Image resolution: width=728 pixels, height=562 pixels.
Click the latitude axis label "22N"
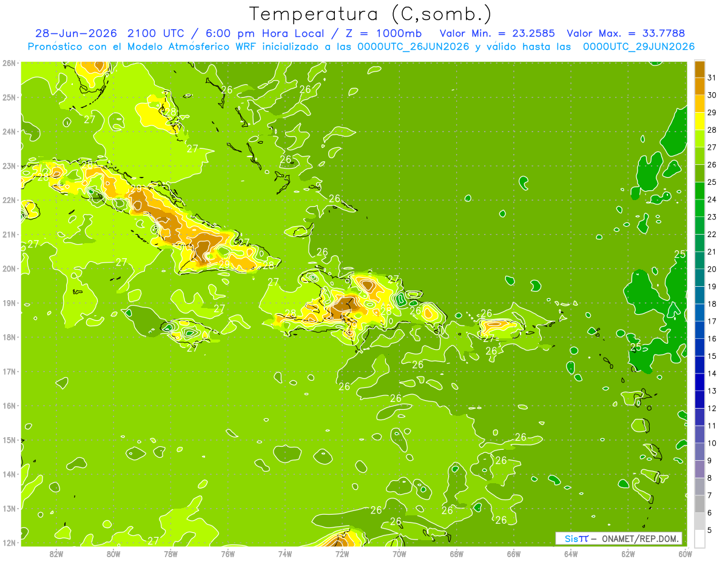pos(9,200)
